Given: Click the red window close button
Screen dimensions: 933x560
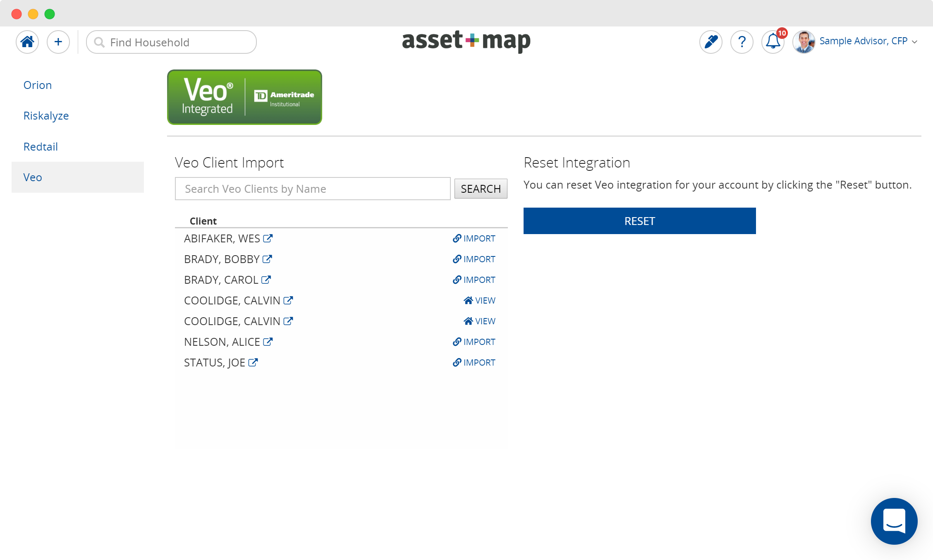Looking at the screenshot, I should [x=17, y=14].
